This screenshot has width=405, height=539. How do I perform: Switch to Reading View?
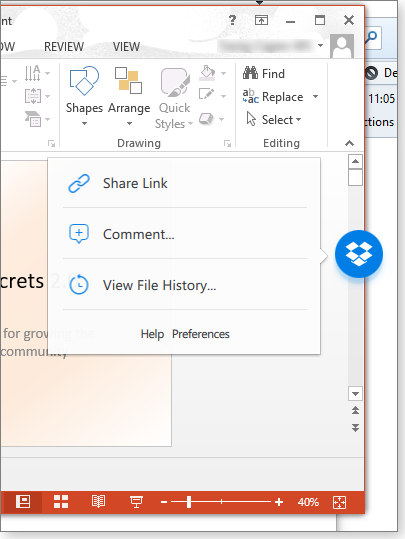tap(98, 502)
